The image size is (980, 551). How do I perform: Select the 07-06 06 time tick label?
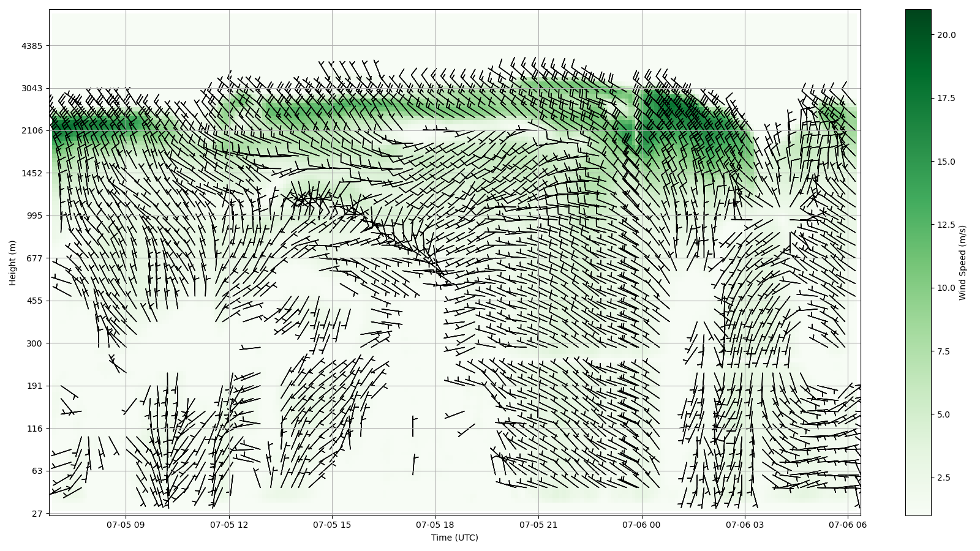pos(848,525)
